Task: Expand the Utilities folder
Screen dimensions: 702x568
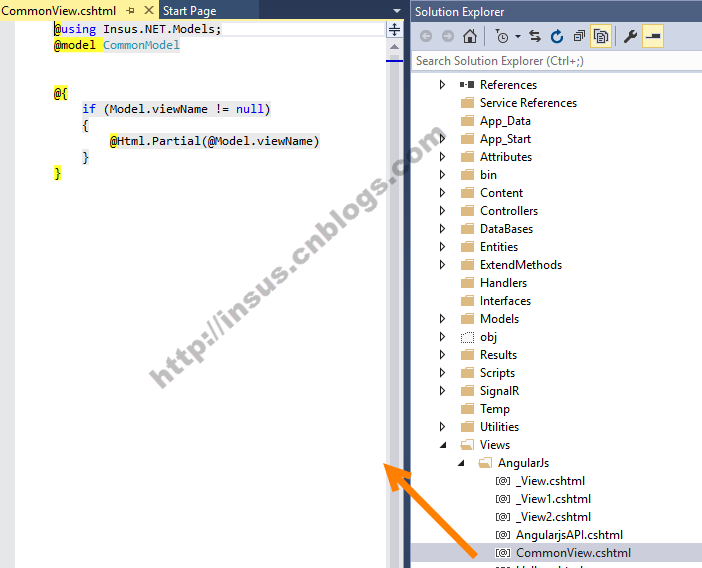Action: click(442, 427)
